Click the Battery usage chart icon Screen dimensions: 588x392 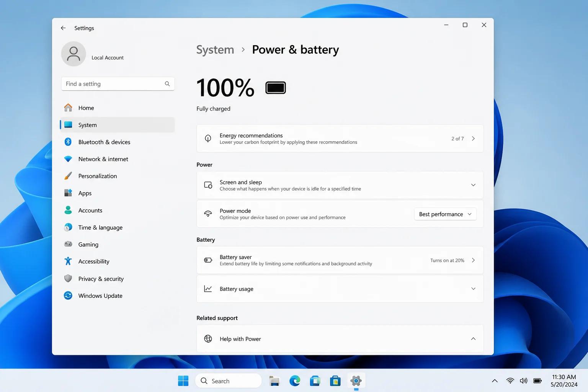tap(208, 289)
